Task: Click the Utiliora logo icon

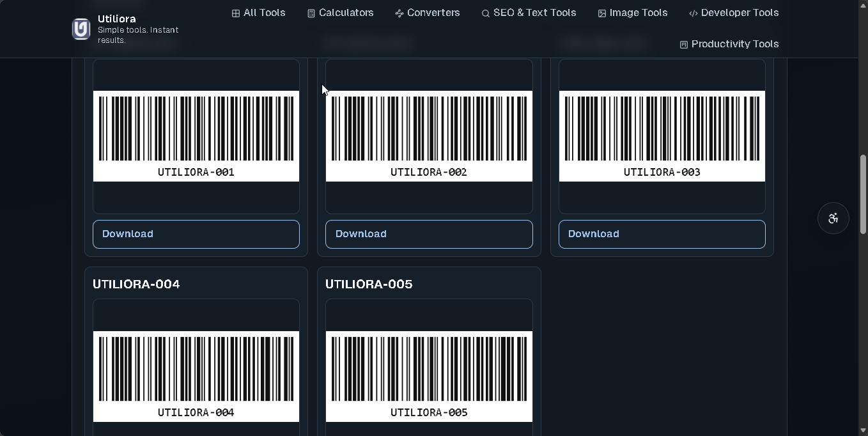Action: pos(81,29)
